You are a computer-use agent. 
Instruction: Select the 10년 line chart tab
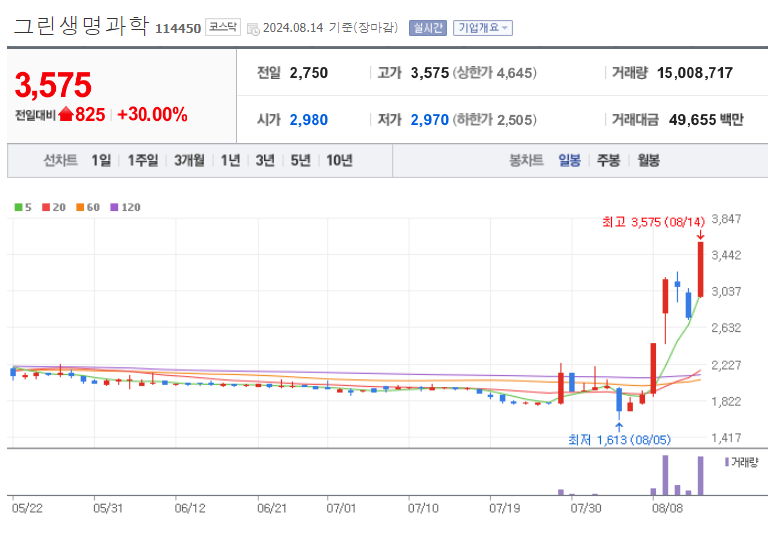point(339,160)
